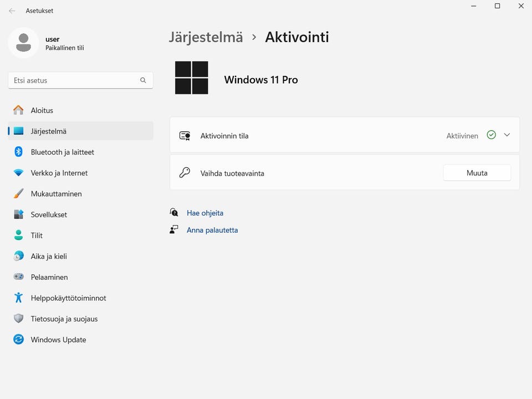Open the Hae ohjeita link
Screen dimensions: 532x399
[205, 213]
